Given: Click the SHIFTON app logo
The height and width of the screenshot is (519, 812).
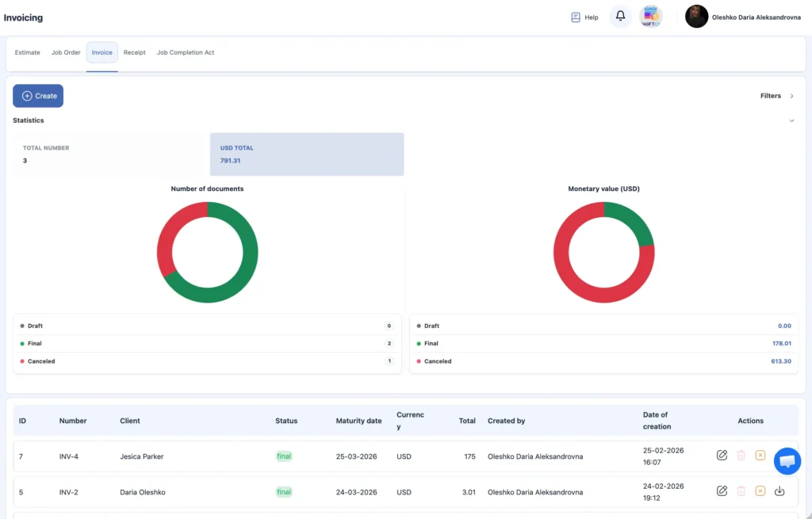Looking at the screenshot, I should pos(650,16).
